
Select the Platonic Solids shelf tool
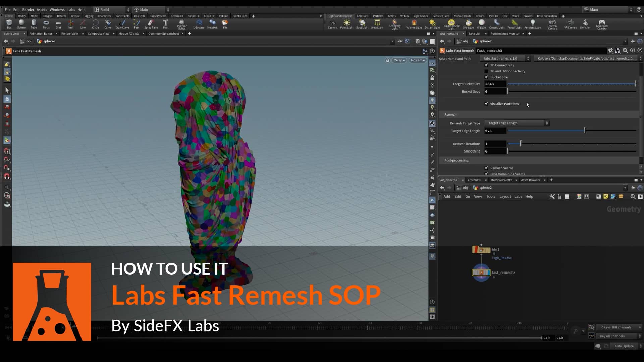(x=182, y=23)
